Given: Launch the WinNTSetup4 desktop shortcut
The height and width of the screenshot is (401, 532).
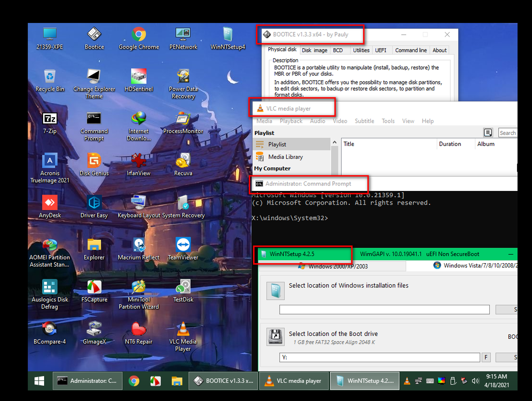Looking at the screenshot, I should [x=227, y=39].
